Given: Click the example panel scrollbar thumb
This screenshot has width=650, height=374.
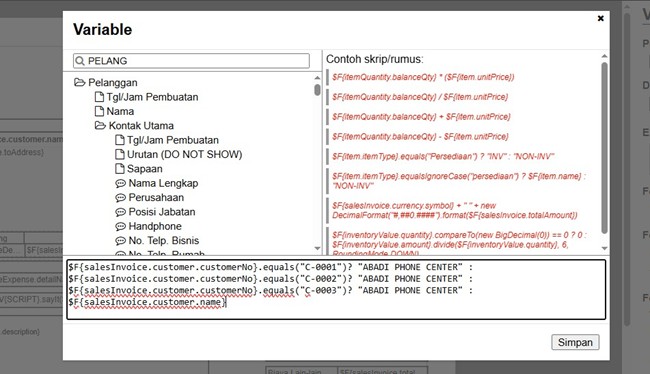Looking at the screenshot, I should pos(604,148).
